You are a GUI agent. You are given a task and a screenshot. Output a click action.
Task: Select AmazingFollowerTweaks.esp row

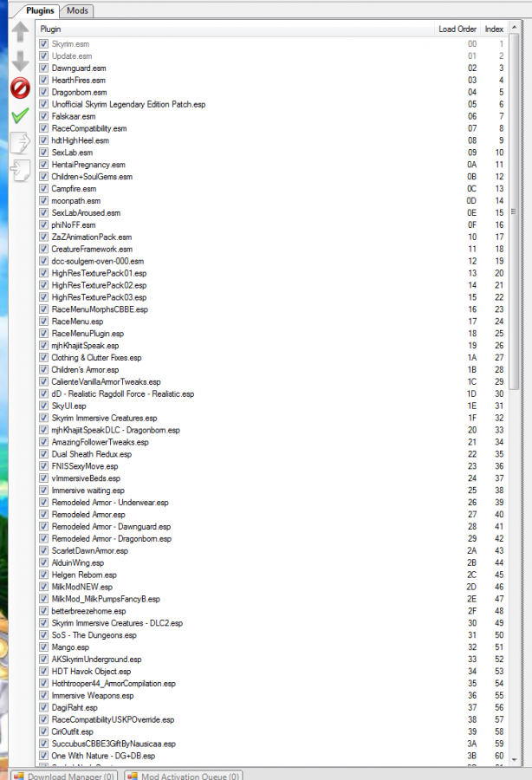pyautogui.click(x=272, y=442)
